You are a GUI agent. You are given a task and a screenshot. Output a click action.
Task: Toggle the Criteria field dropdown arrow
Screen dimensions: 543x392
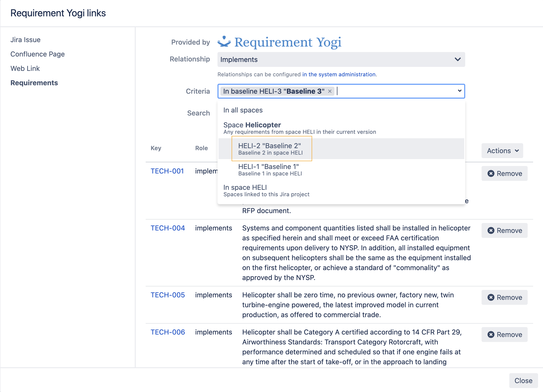coord(460,91)
